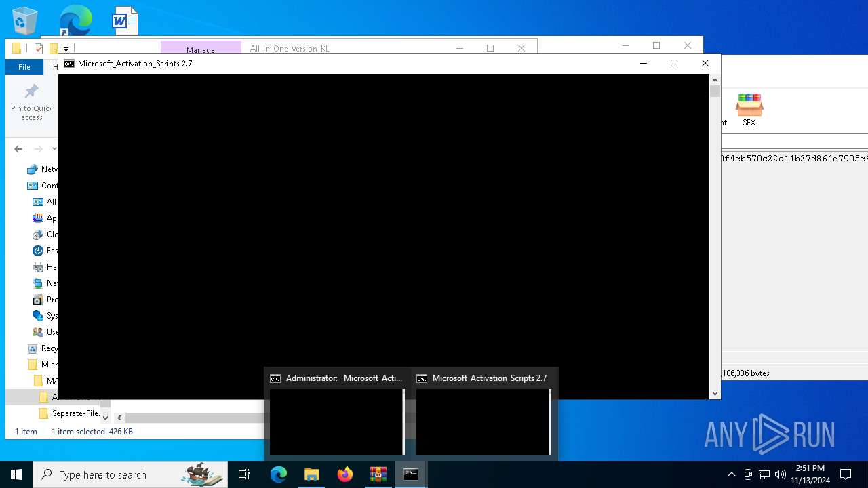Click the console scrollbar up arrow

715,79
